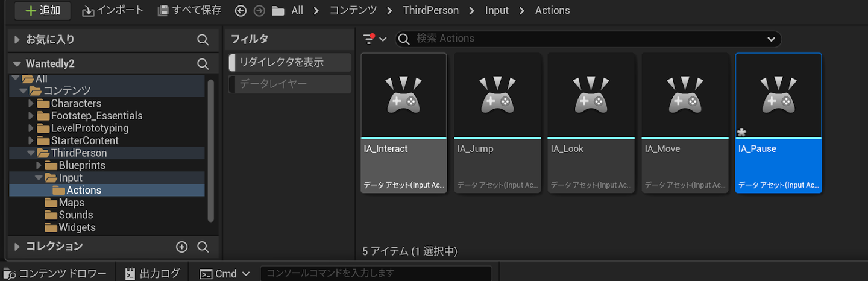Click the search icon in お気に入り panel
The width and height of the screenshot is (868, 281).
(203, 40)
